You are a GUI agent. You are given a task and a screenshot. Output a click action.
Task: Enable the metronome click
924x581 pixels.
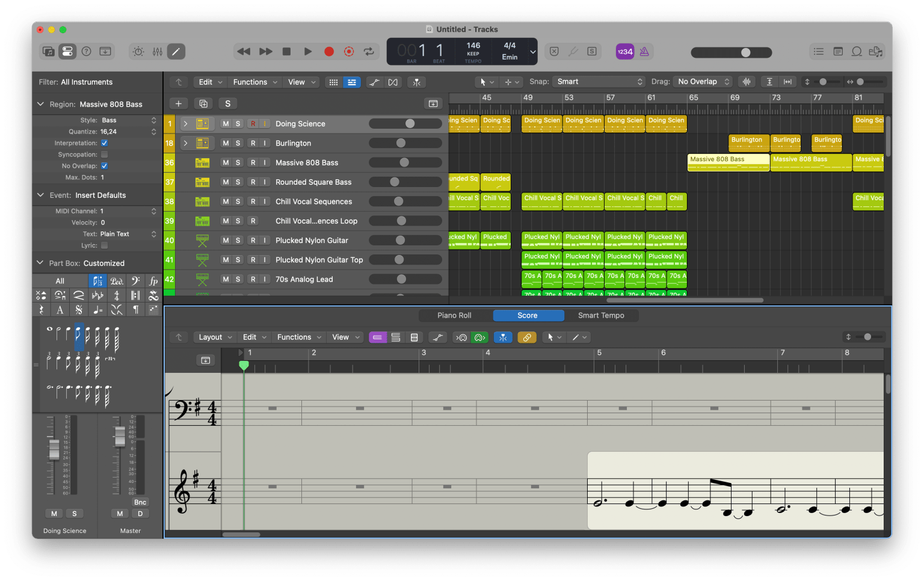pos(644,52)
